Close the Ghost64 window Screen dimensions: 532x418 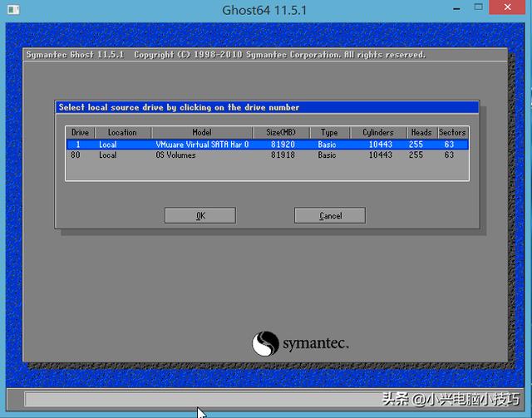[508, 7]
